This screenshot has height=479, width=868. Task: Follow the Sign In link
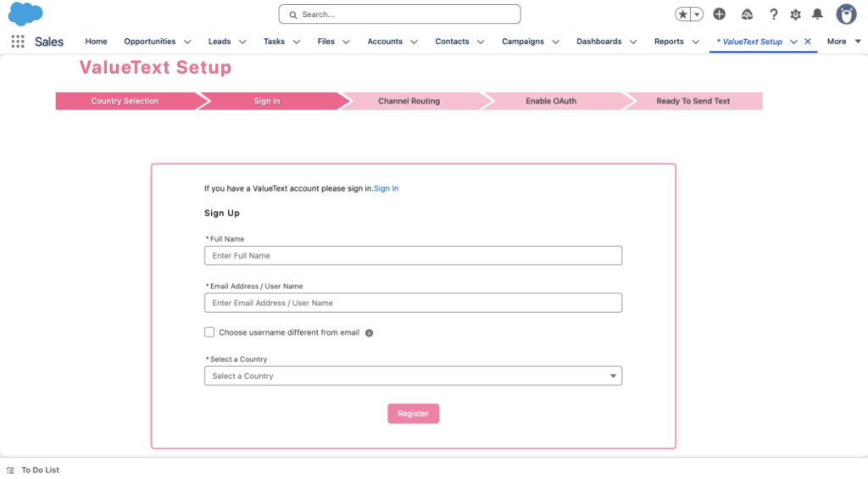pos(386,188)
